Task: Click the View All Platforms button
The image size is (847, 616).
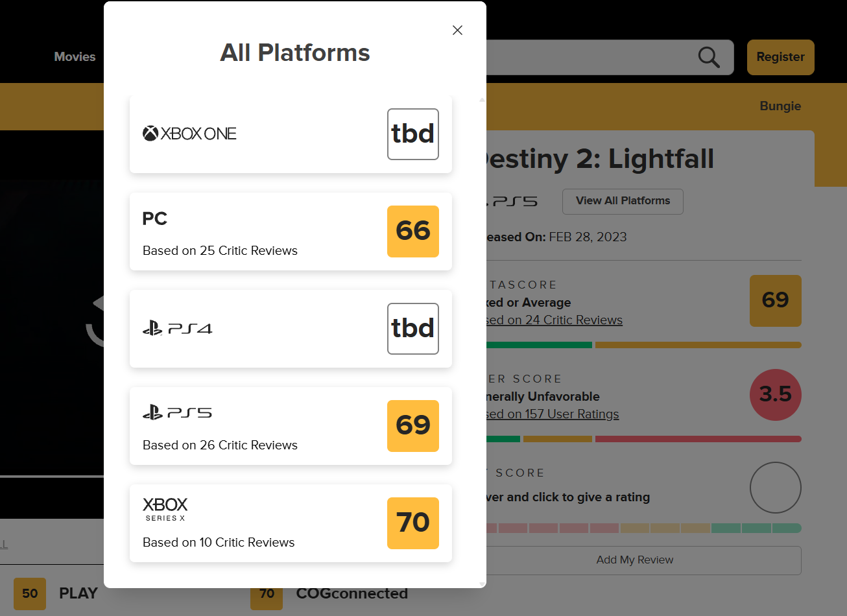Action: 623,201
